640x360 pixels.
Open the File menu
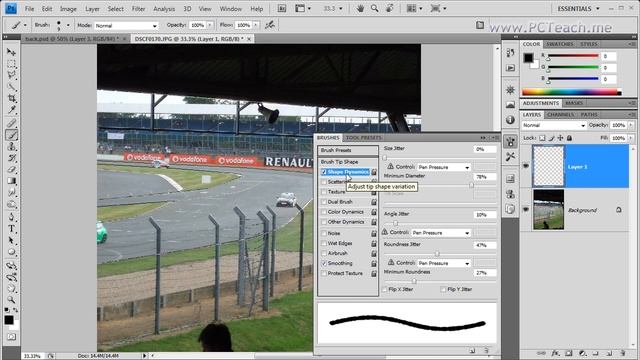coord(29,9)
